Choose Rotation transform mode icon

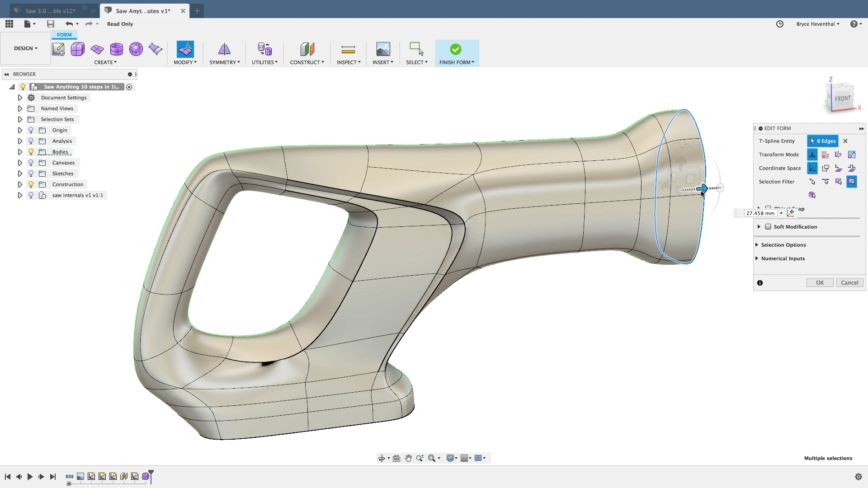pos(838,155)
